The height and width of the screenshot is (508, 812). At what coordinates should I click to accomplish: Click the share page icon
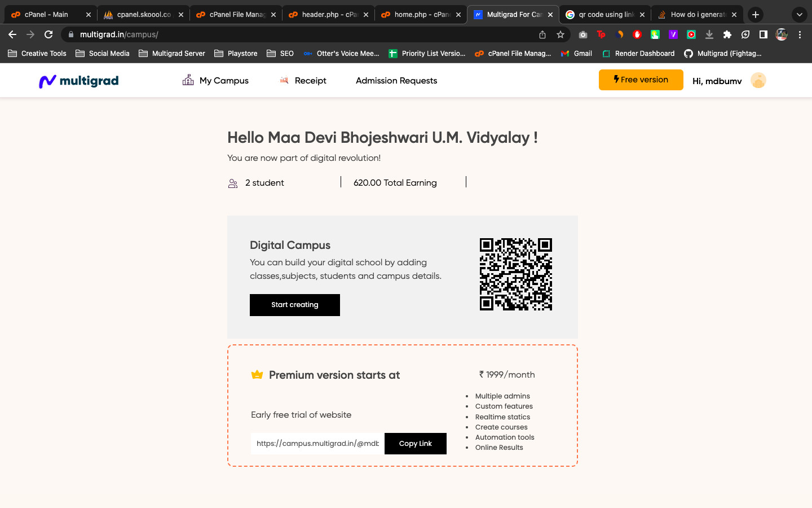(542, 34)
